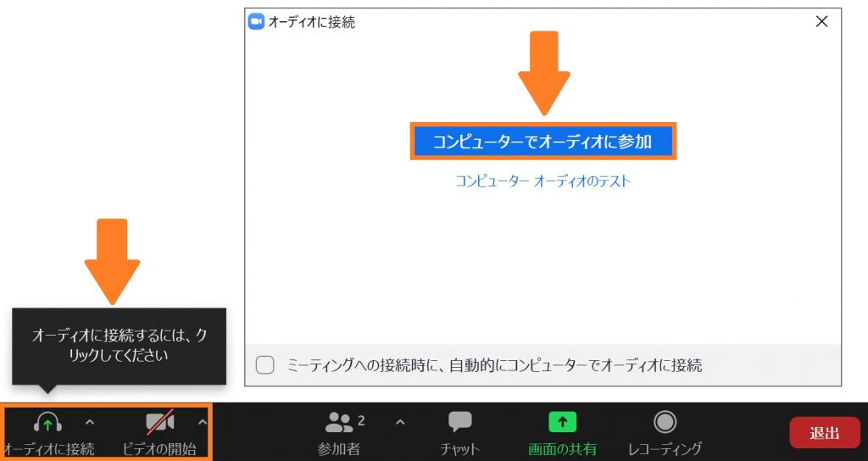Click the green Share Screen icon
Viewport: 868px width, 461px height.
point(563,422)
